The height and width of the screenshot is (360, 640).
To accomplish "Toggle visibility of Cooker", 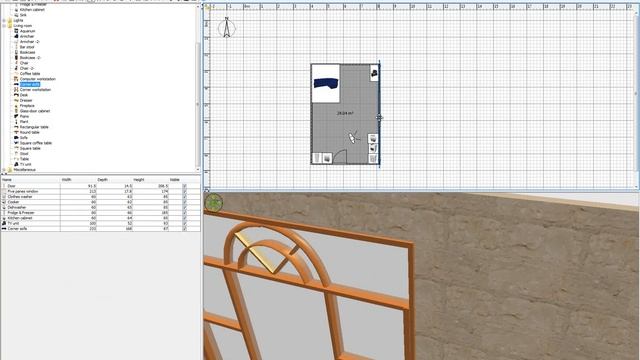I will (184, 202).
